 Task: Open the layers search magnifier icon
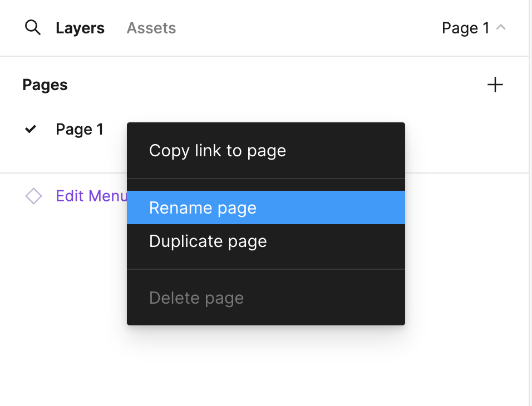pos(33,27)
